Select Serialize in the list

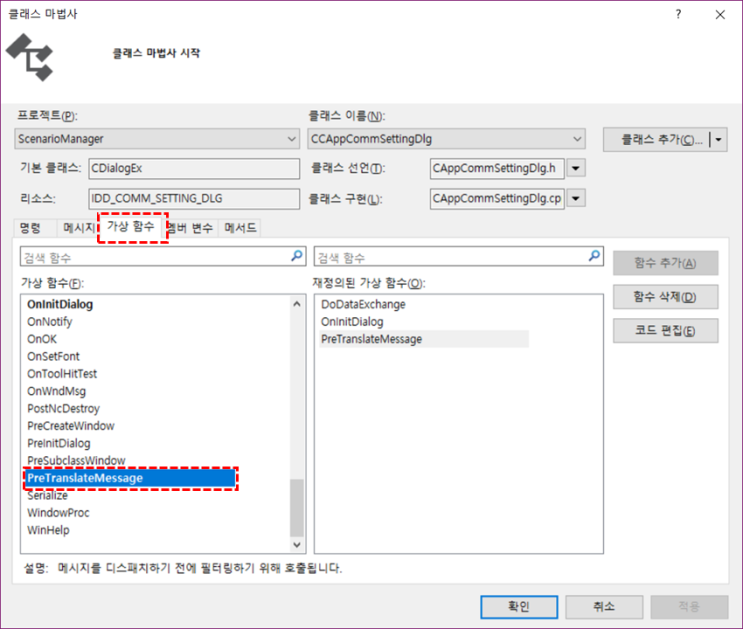pyautogui.click(x=47, y=496)
